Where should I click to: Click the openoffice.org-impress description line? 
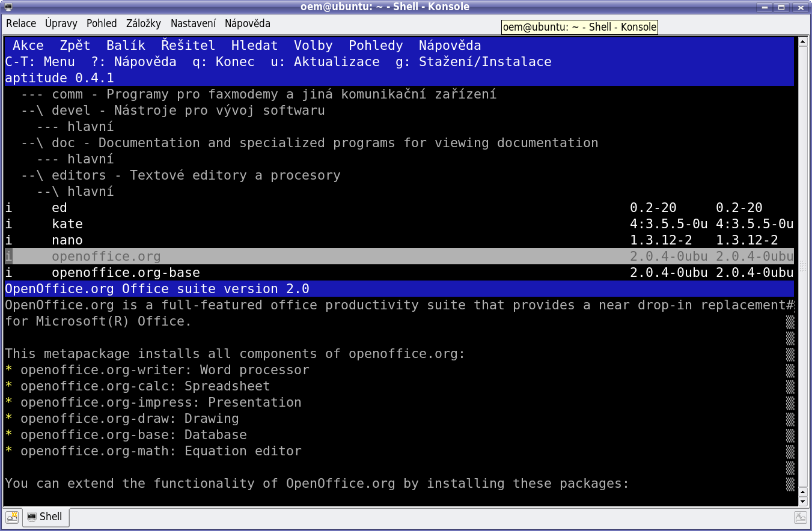153,402
